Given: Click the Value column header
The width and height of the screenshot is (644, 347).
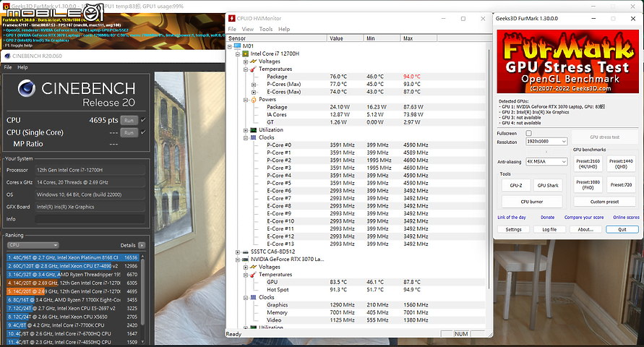Looking at the screenshot, I should (x=345, y=38).
